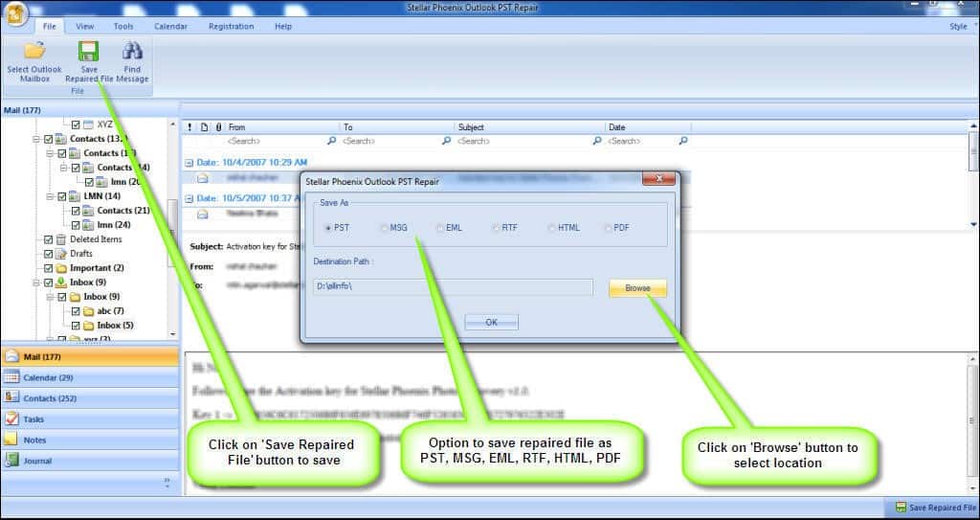Screen dimensions: 980x520
Task: Click the magnifier icon in To search
Action: point(446,141)
